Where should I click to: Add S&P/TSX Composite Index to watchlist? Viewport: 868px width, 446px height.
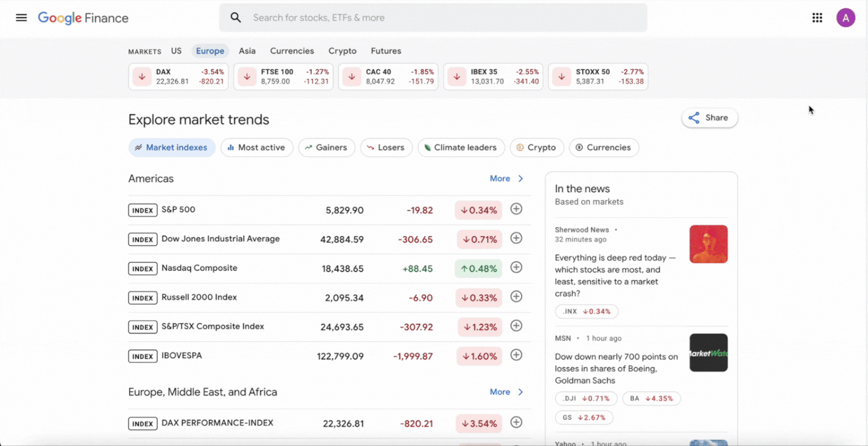click(516, 326)
